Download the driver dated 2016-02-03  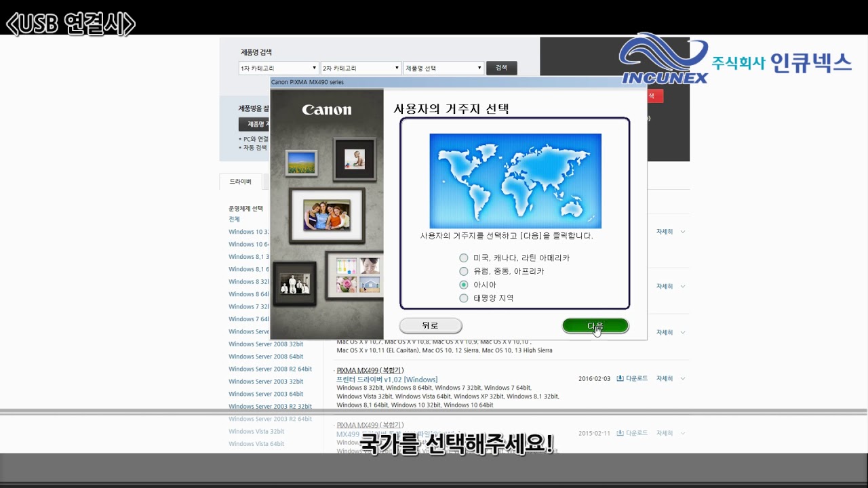(632, 378)
